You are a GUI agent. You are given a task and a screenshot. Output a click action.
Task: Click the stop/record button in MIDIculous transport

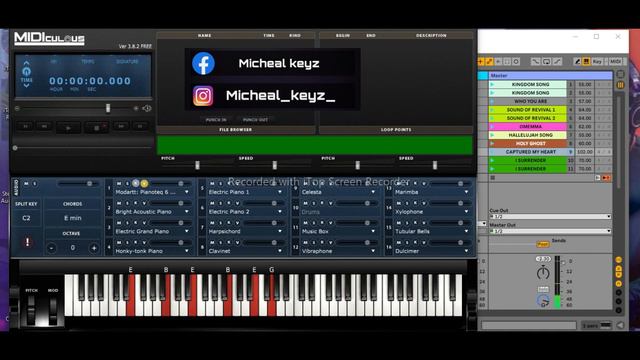96,128
